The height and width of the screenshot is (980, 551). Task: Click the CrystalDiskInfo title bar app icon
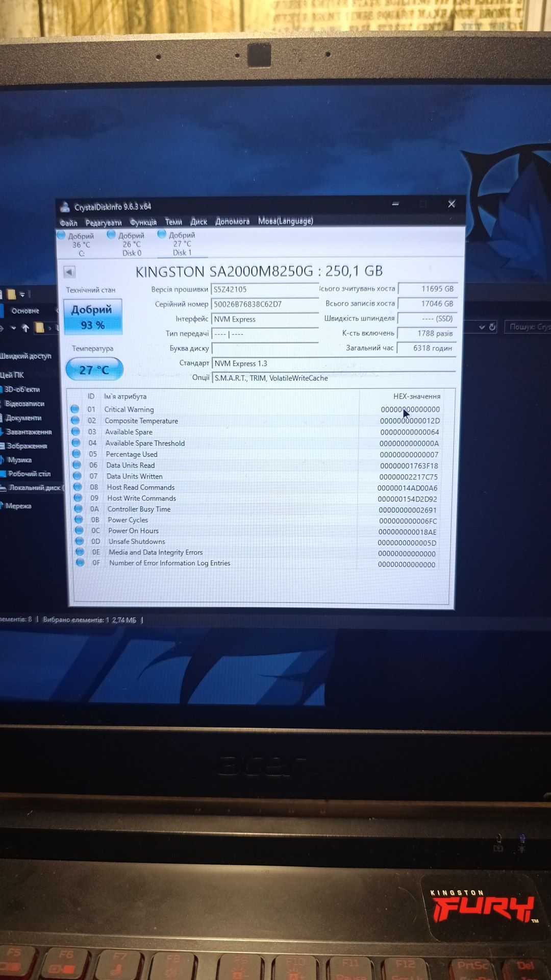[x=65, y=207]
